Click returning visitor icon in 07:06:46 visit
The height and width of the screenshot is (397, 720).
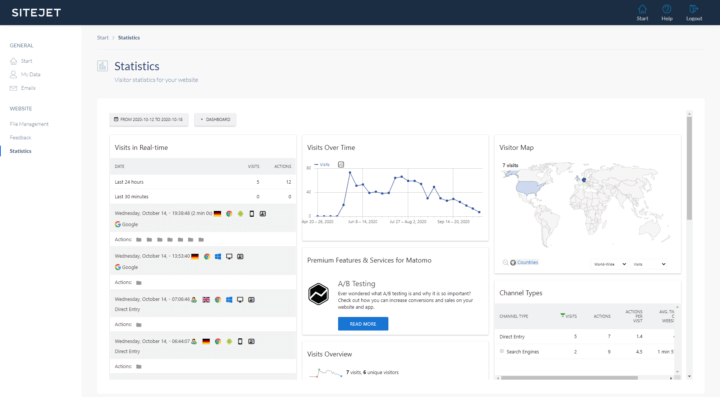tap(194, 300)
